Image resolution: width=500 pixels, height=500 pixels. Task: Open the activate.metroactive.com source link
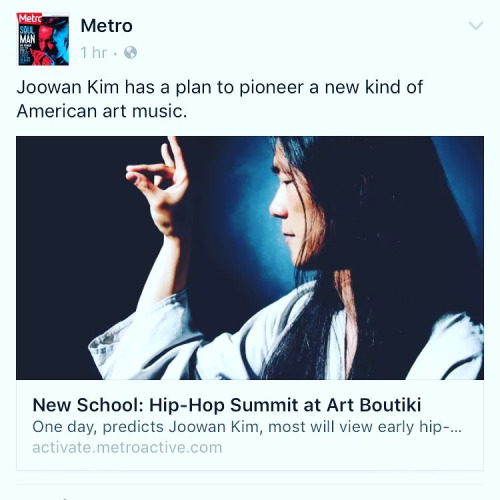[127, 447]
